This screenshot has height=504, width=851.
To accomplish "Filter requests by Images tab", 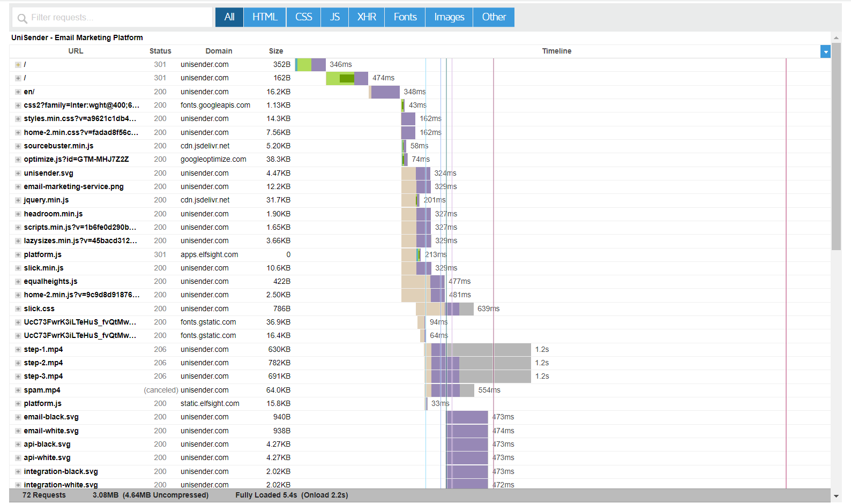I will (449, 17).
